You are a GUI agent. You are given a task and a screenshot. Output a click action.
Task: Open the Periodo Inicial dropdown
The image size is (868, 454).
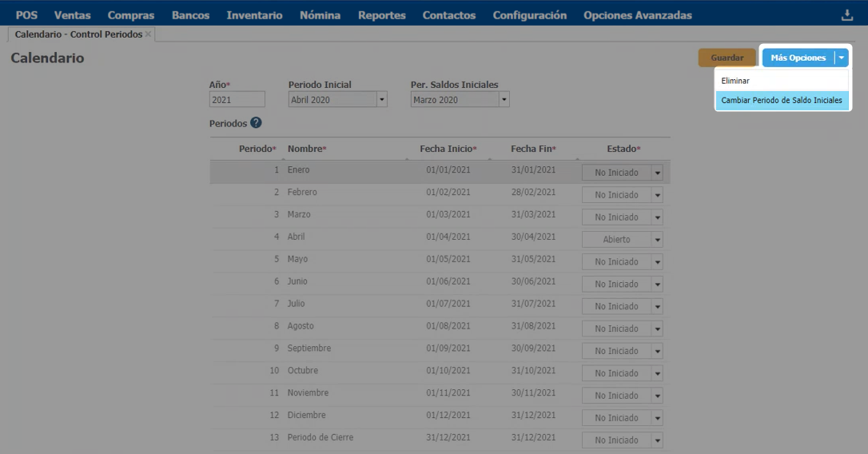pyautogui.click(x=381, y=100)
